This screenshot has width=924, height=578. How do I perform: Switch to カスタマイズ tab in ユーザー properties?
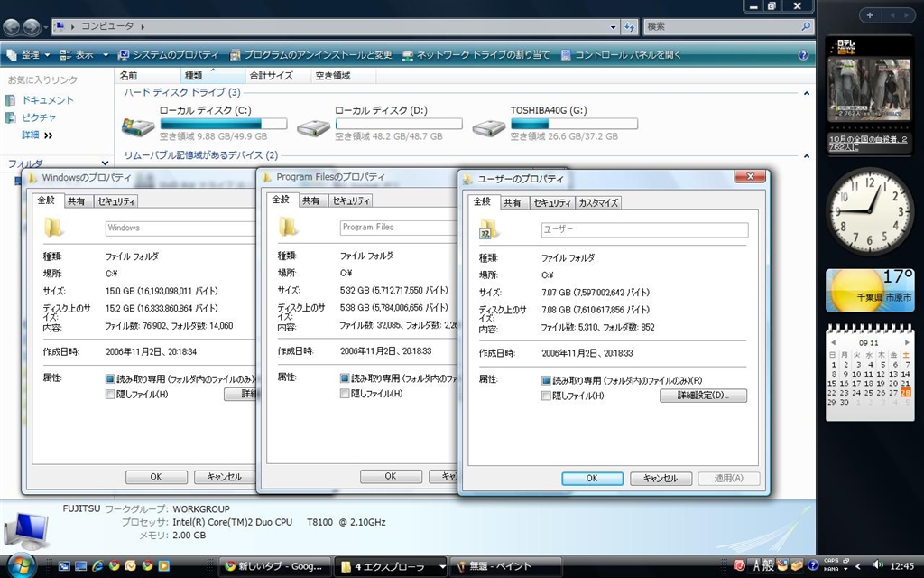coord(598,203)
